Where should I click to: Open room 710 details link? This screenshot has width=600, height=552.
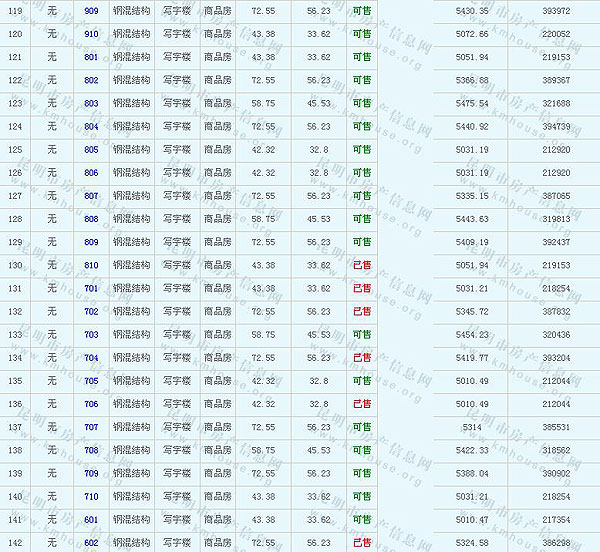tap(91, 497)
